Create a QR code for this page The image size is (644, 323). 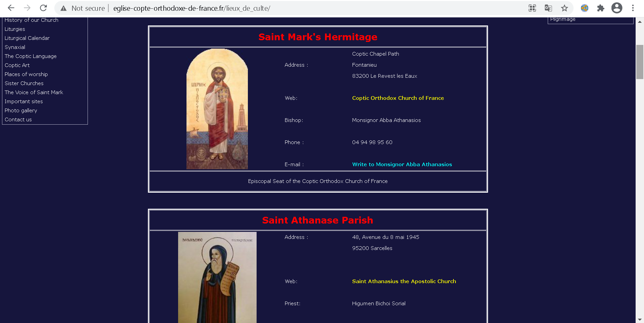pos(532,8)
